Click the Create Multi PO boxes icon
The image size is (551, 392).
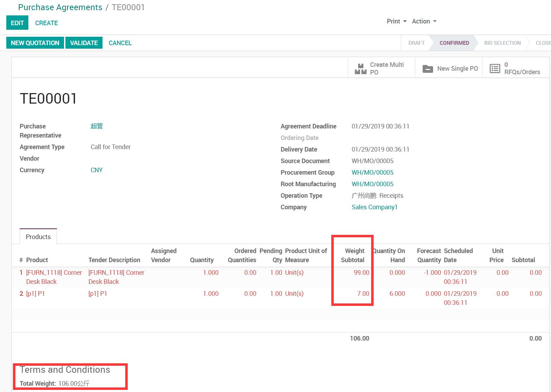click(360, 69)
